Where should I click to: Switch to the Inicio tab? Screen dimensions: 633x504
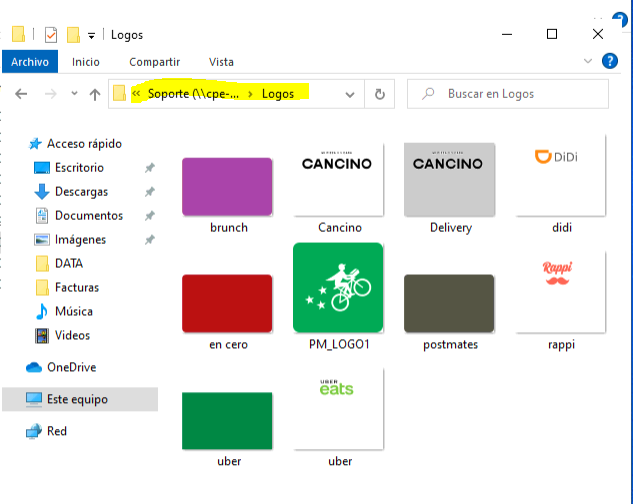[86, 62]
